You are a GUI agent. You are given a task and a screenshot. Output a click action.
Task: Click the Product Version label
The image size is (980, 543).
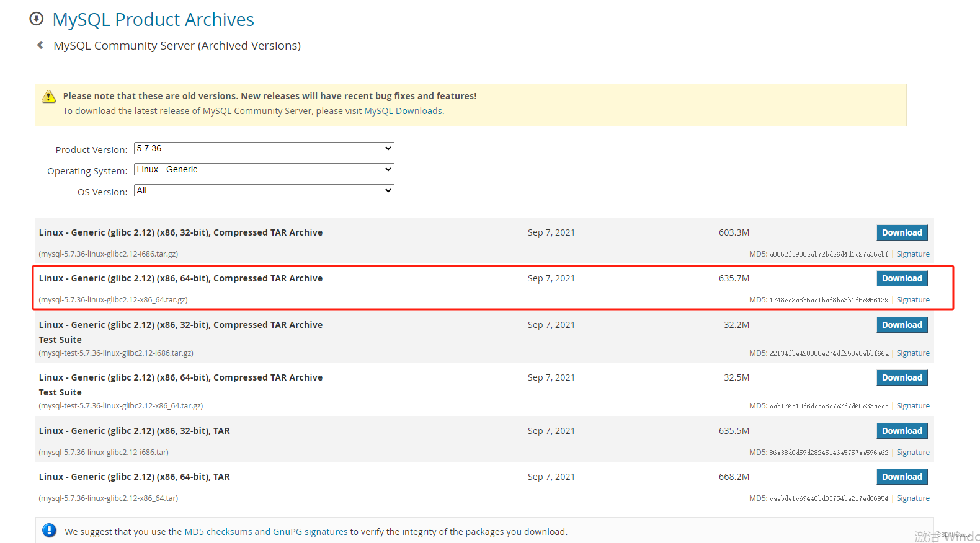click(x=91, y=150)
